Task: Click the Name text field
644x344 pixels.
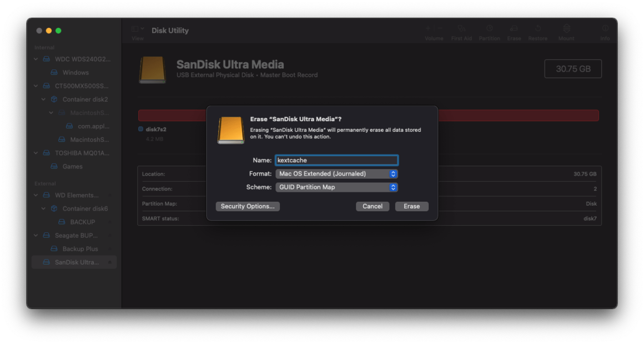Action: 336,160
